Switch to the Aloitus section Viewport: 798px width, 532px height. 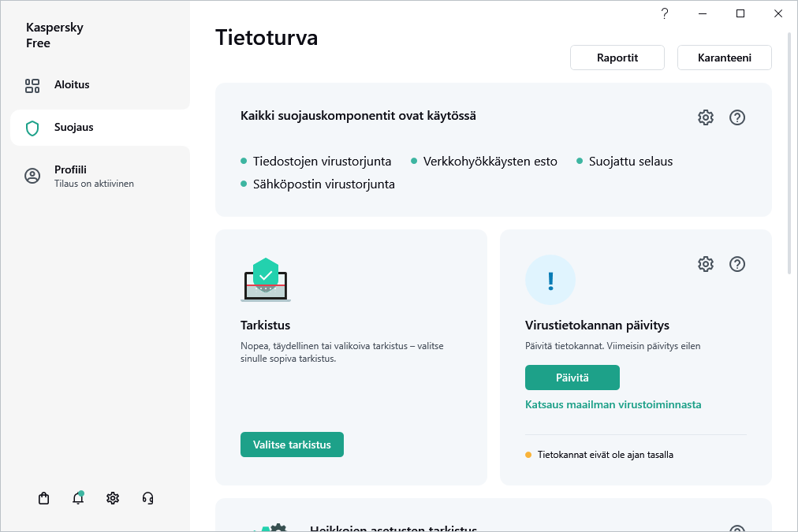(x=71, y=84)
